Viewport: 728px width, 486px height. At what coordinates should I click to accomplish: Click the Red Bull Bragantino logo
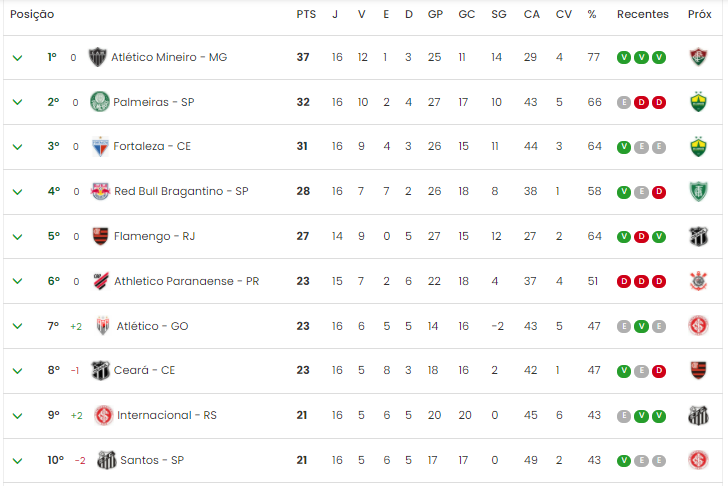tap(100, 191)
